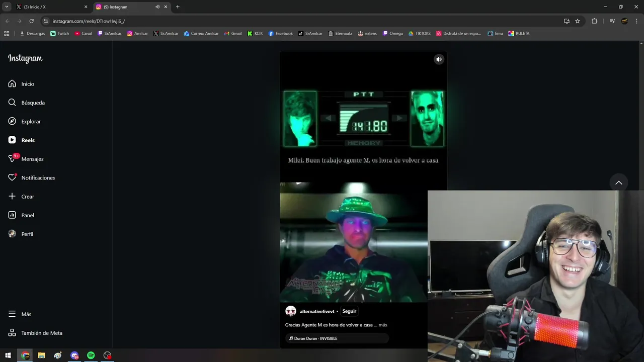This screenshot has width=644, height=362.
Task: Go back in browser
Action: click(7, 21)
